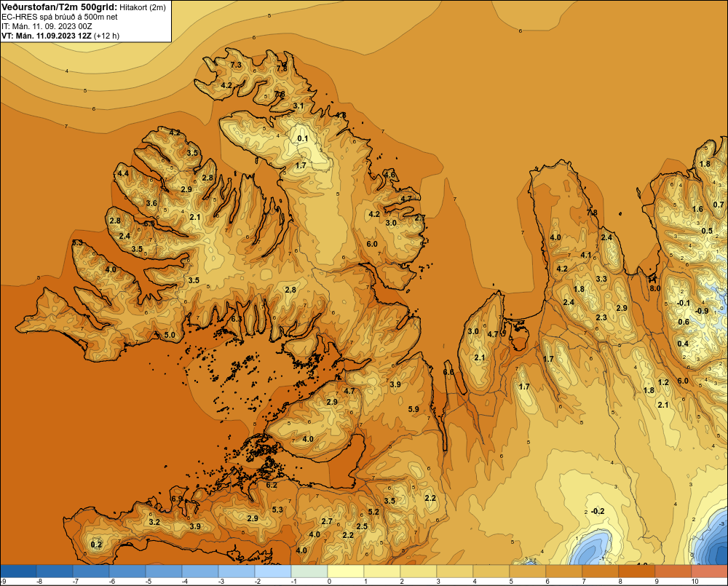Click the temperature value '6.5'
Image resolution: width=728 pixels, height=586 pixels.
coord(149,223)
